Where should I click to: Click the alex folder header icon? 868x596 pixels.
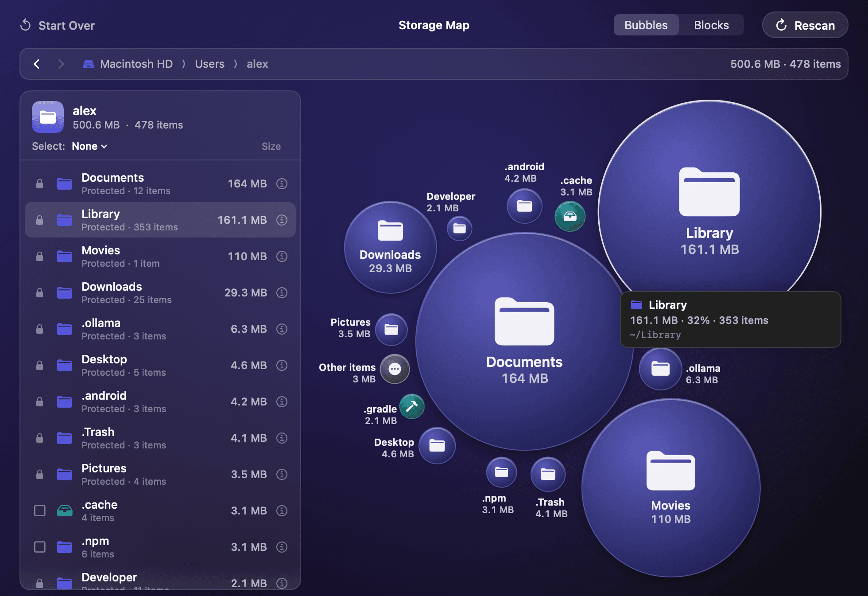pos(48,117)
